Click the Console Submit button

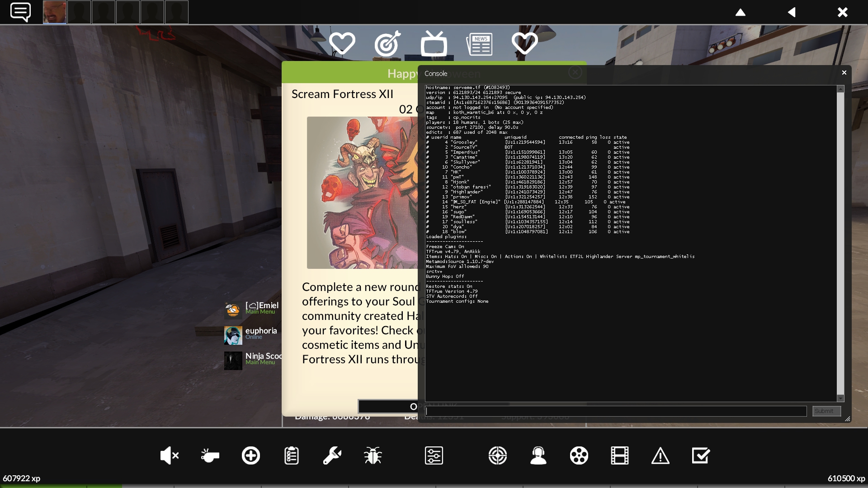pyautogui.click(x=826, y=411)
